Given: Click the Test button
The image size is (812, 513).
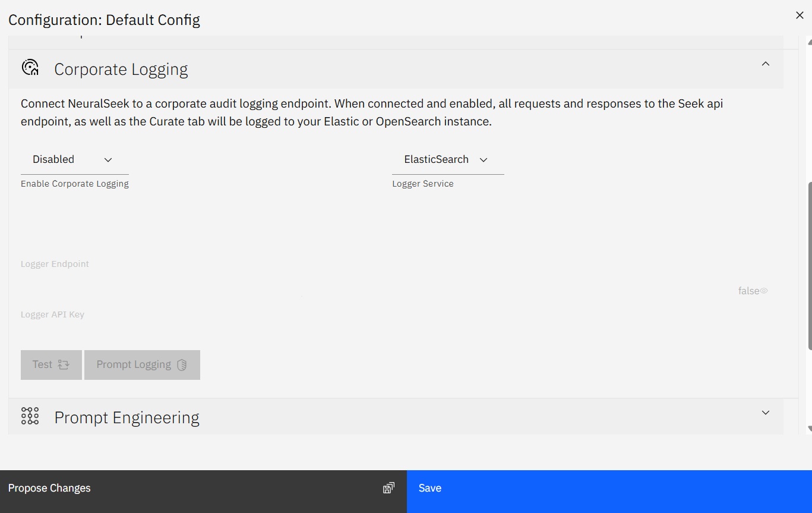Looking at the screenshot, I should point(51,365).
